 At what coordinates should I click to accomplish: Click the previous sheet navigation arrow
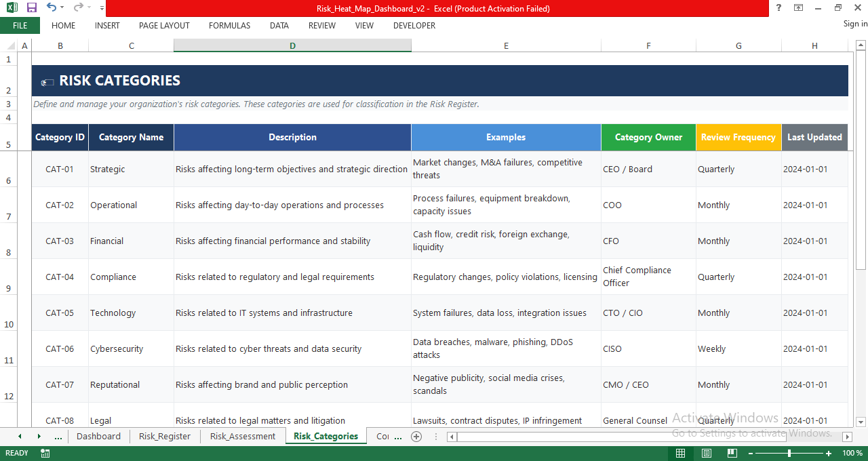[x=20, y=437]
